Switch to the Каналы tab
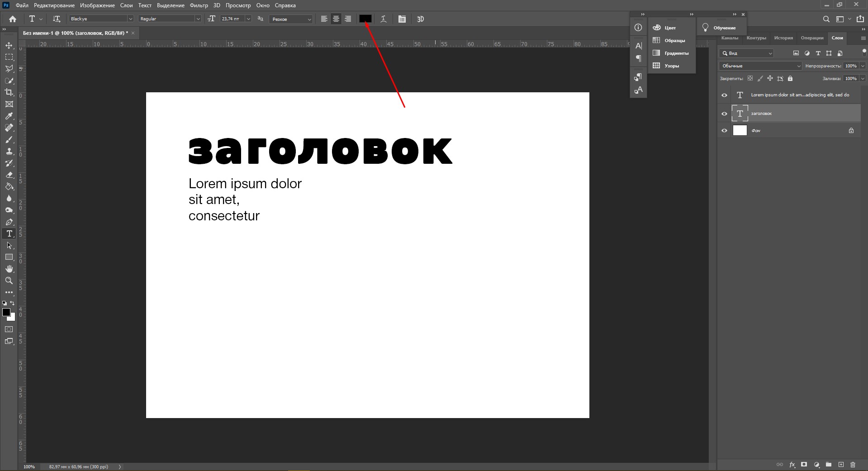Screen dimensions: 868x471 (730, 38)
